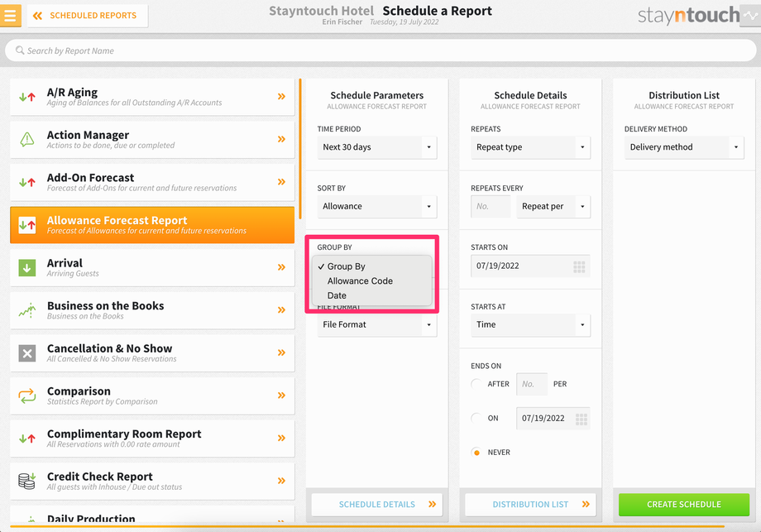This screenshot has height=532, width=761.
Task: Choose Date in Group By list
Action: pyautogui.click(x=372, y=295)
